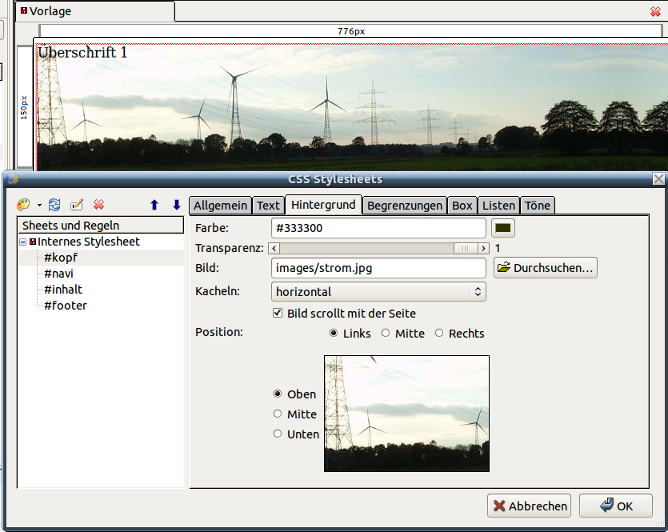Click the refresh stylesheets icon
Image resolution: width=668 pixels, height=532 pixels.
(x=55, y=205)
